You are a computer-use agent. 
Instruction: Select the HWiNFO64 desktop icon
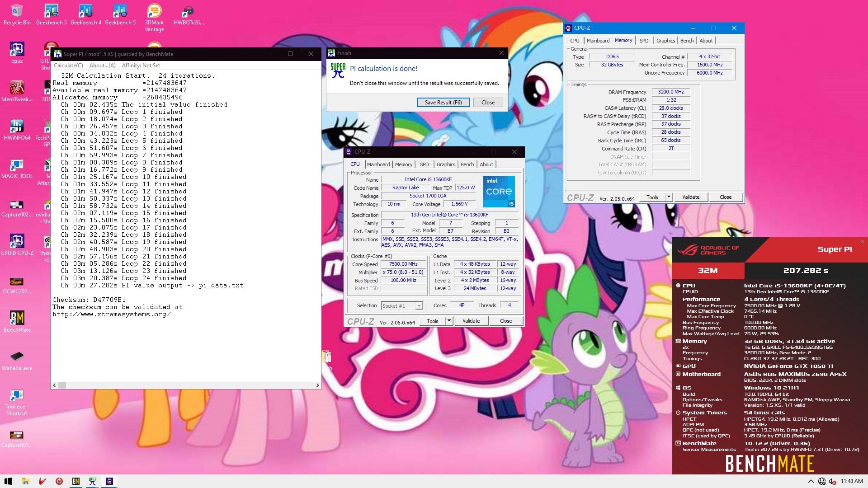pyautogui.click(x=17, y=130)
